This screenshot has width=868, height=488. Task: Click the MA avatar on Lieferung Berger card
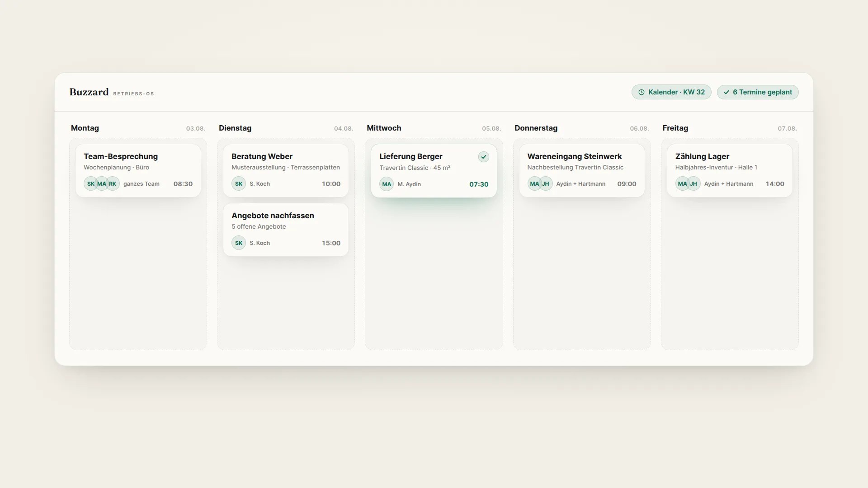coord(387,184)
